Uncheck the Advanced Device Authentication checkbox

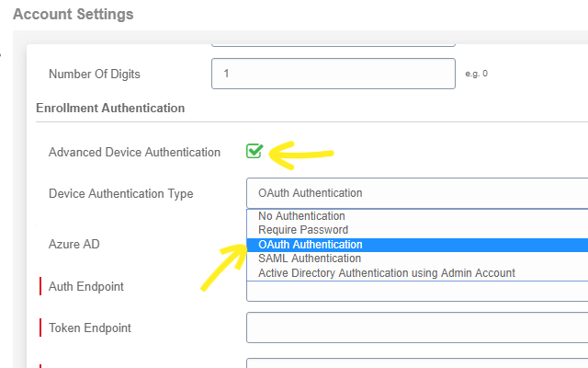[254, 151]
